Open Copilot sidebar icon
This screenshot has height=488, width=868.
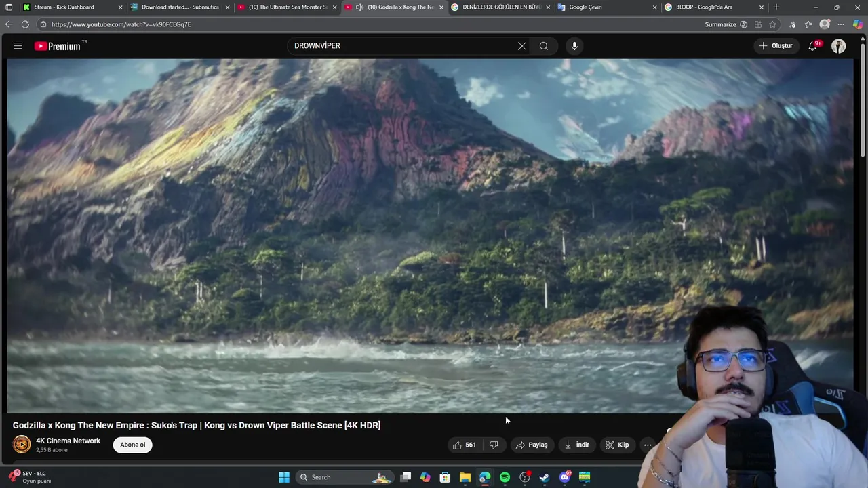pyautogui.click(x=858, y=24)
